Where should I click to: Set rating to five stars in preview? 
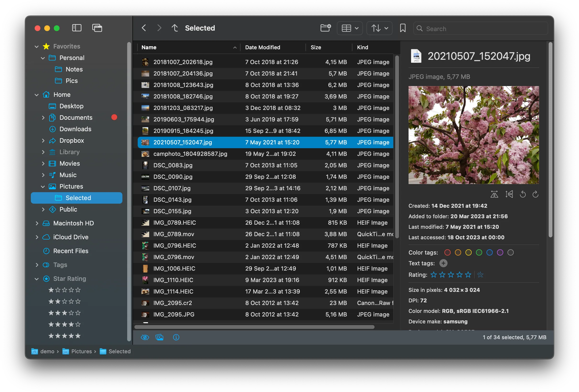click(468, 275)
